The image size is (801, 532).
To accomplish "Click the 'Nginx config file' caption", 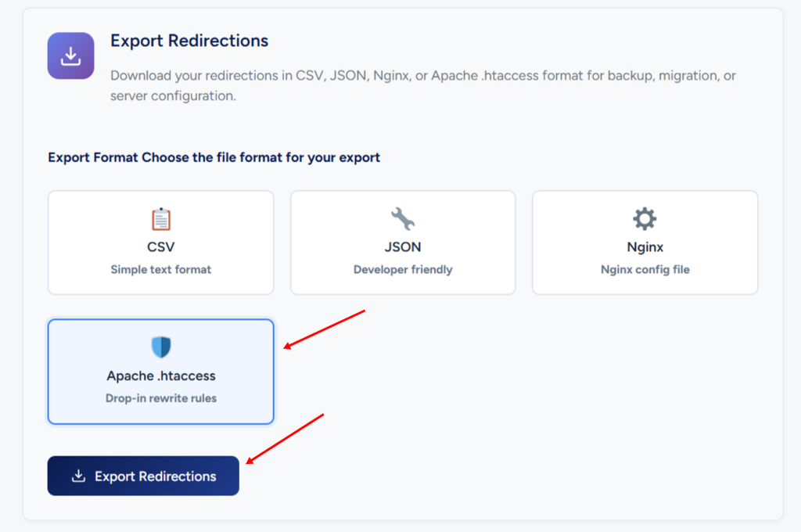I will 645,269.
